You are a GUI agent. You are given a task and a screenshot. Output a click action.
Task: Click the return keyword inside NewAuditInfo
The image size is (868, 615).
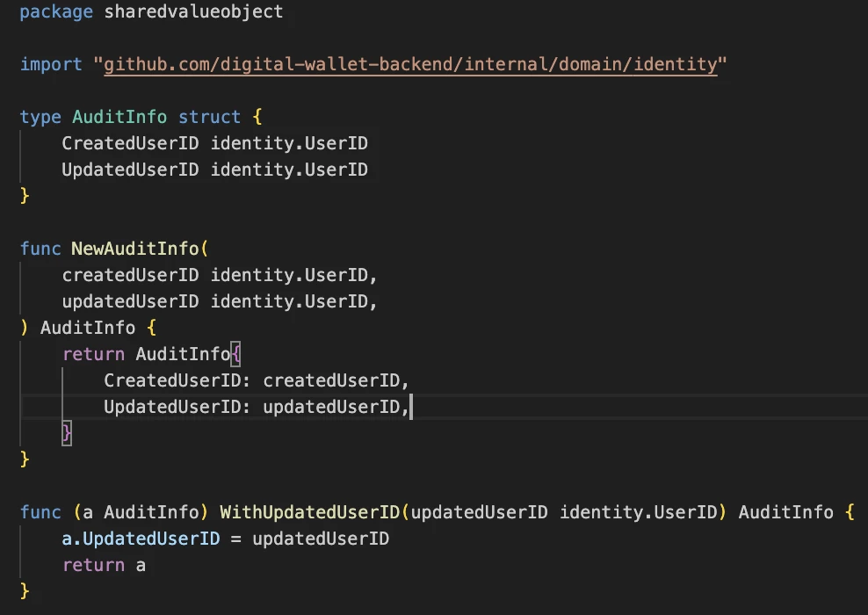point(93,353)
